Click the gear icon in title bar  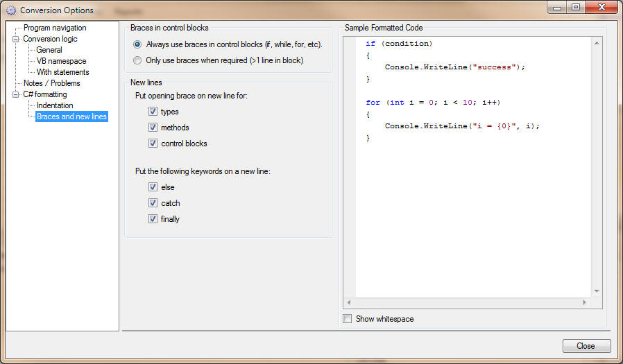(11, 10)
